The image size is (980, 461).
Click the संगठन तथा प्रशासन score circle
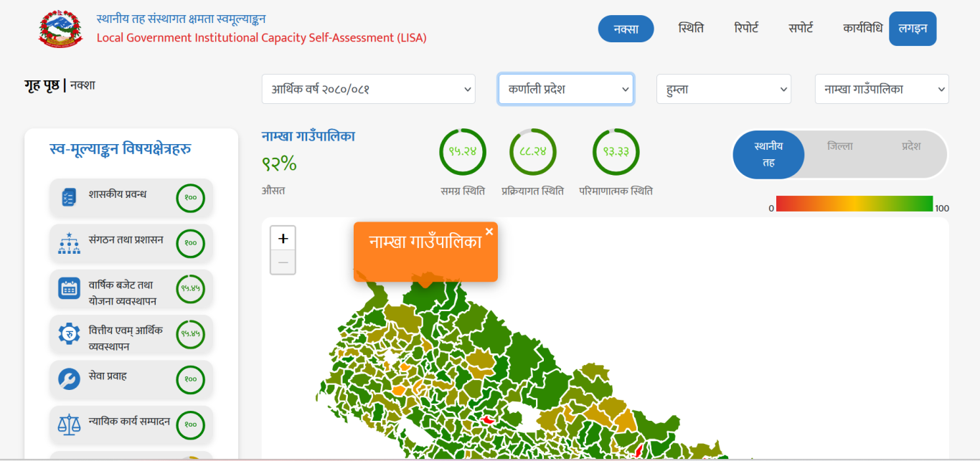[190, 243]
